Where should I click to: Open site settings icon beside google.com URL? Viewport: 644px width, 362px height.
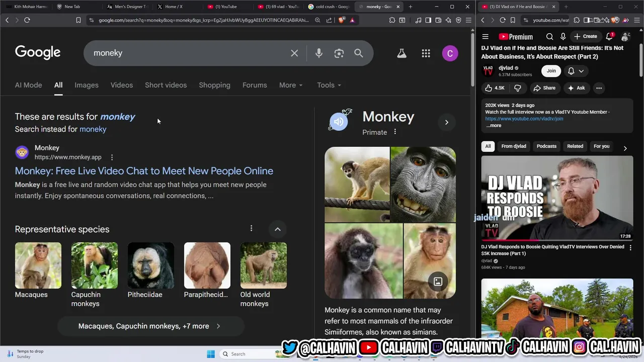tap(91, 20)
